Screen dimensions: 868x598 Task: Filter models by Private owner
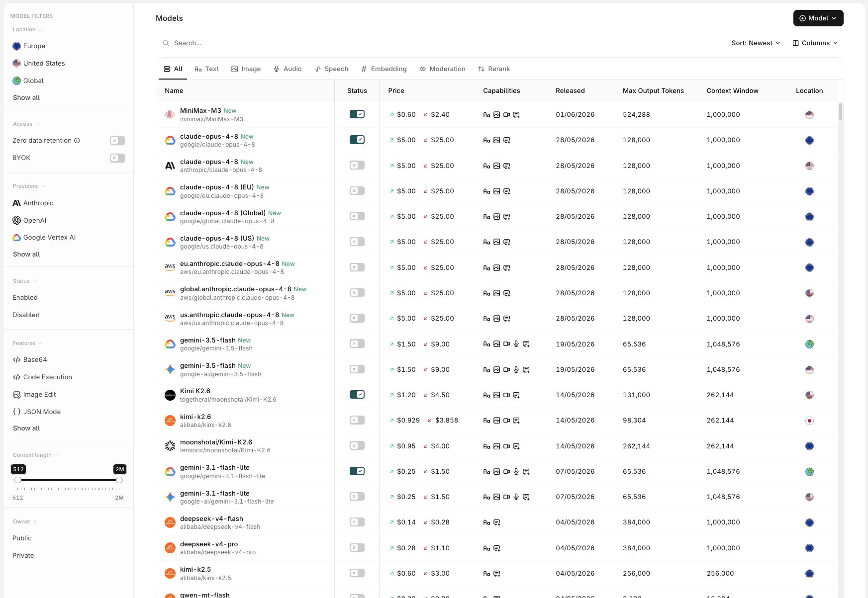tap(23, 556)
